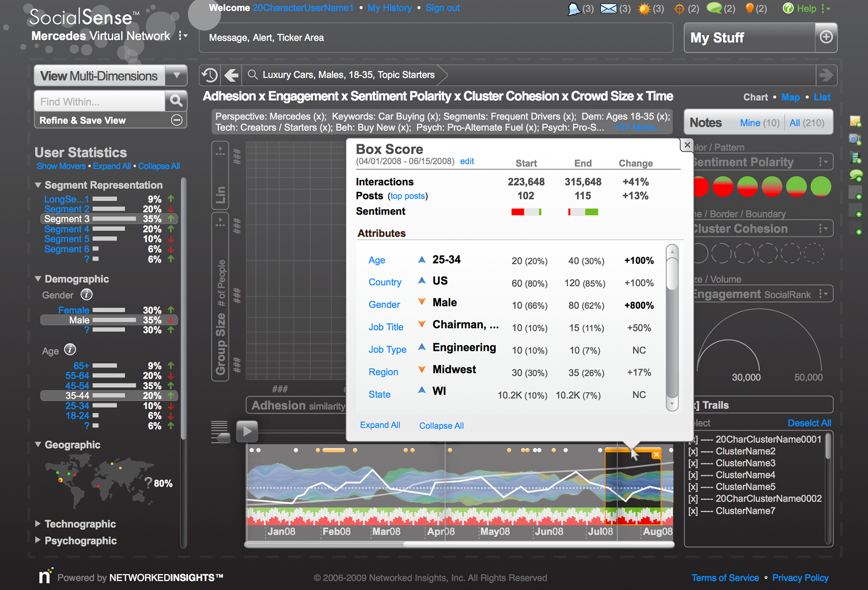Click edit link for Box Score dates
The height and width of the screenshot is (590, 868).
tap(467, 161)
